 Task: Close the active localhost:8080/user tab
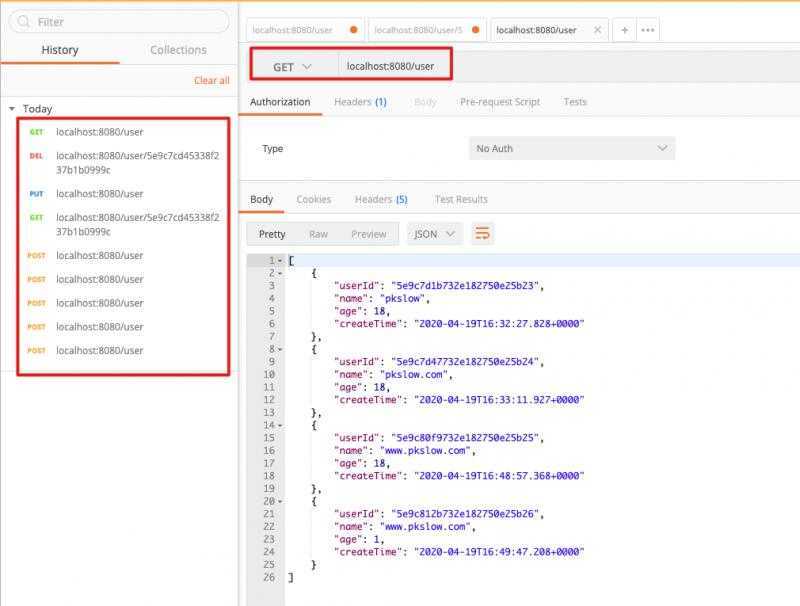tap(597, 30)
